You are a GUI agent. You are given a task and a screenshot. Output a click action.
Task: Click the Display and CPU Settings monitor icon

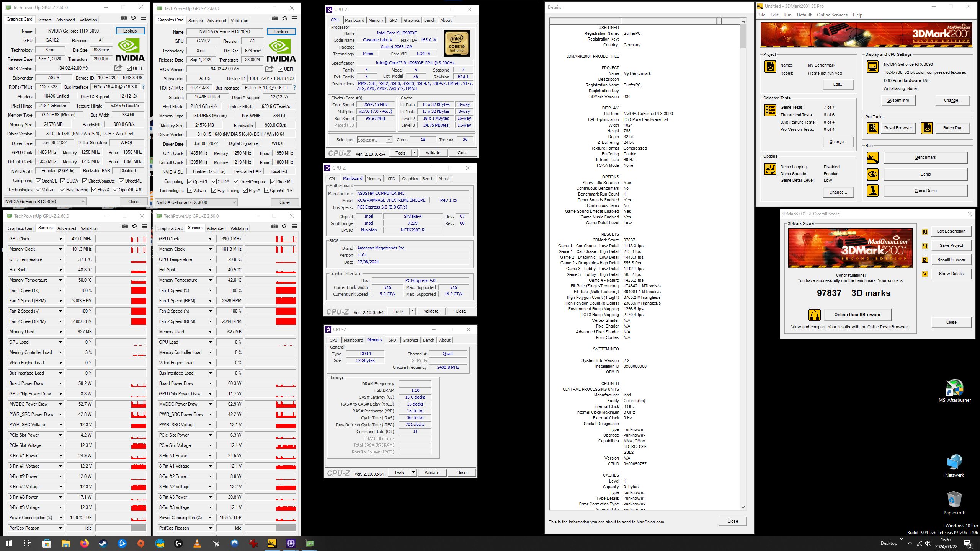(x=873, y=67)
